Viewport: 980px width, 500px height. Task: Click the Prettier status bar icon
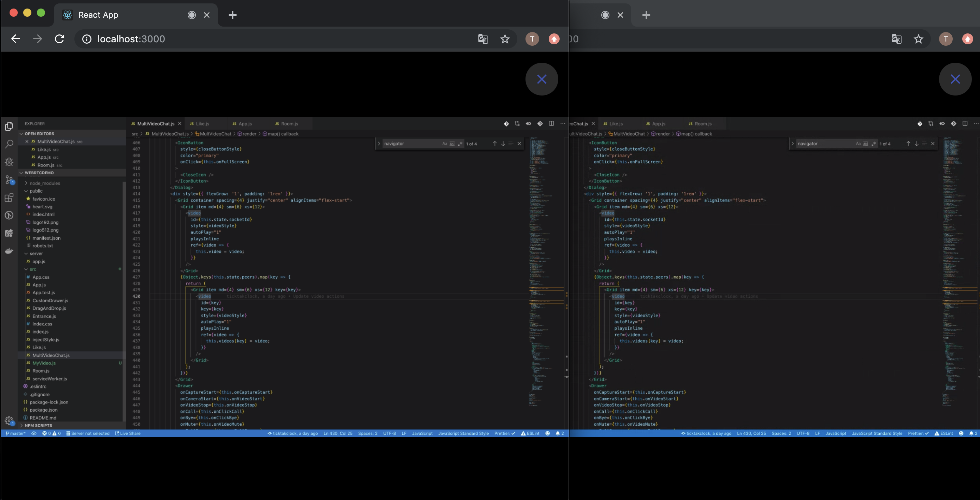point(504,433)
